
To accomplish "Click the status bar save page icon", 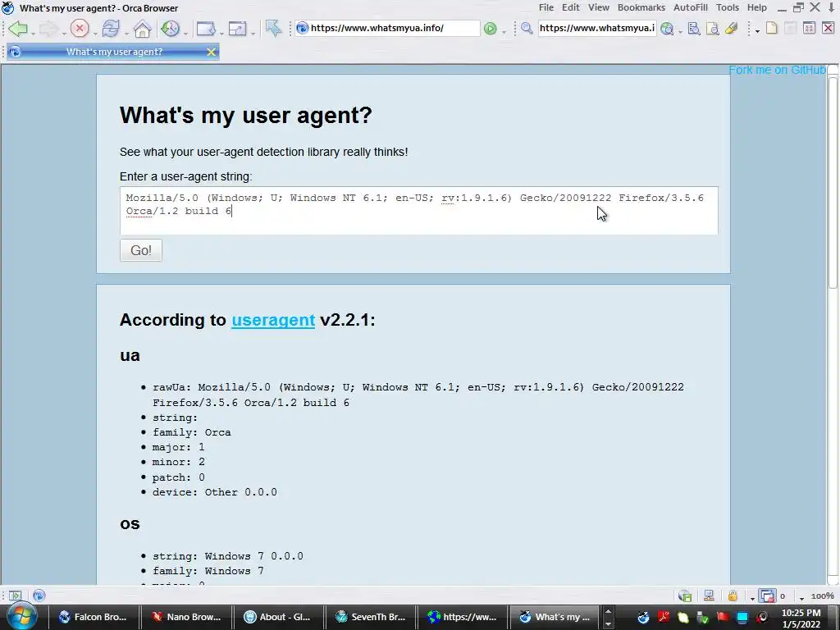I will pos(685,596).
